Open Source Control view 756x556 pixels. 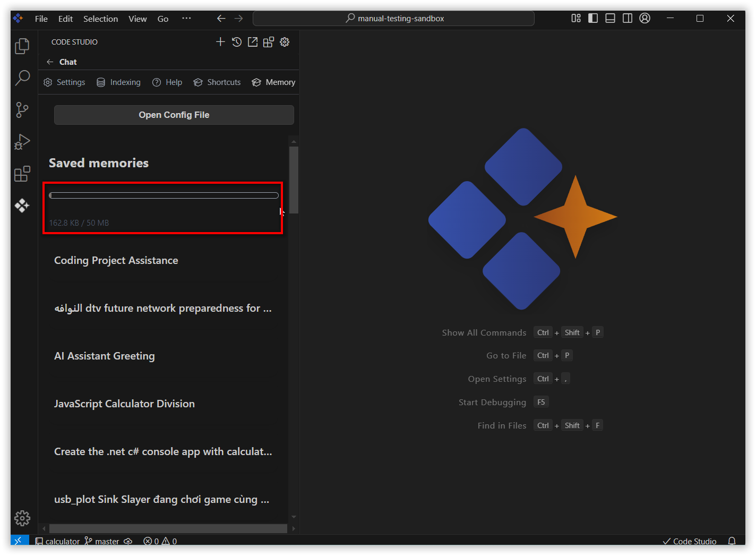coord(22,110)
